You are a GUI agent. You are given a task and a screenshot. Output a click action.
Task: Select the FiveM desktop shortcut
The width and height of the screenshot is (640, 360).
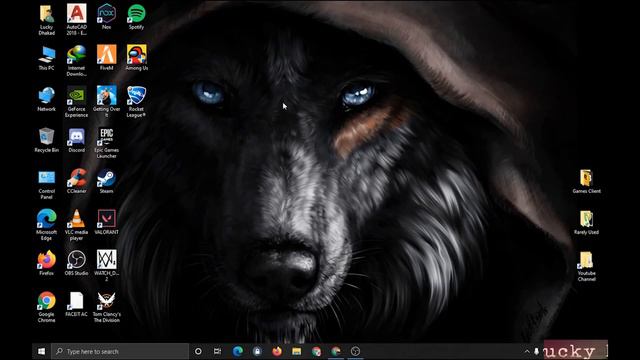tap(107, 58)
